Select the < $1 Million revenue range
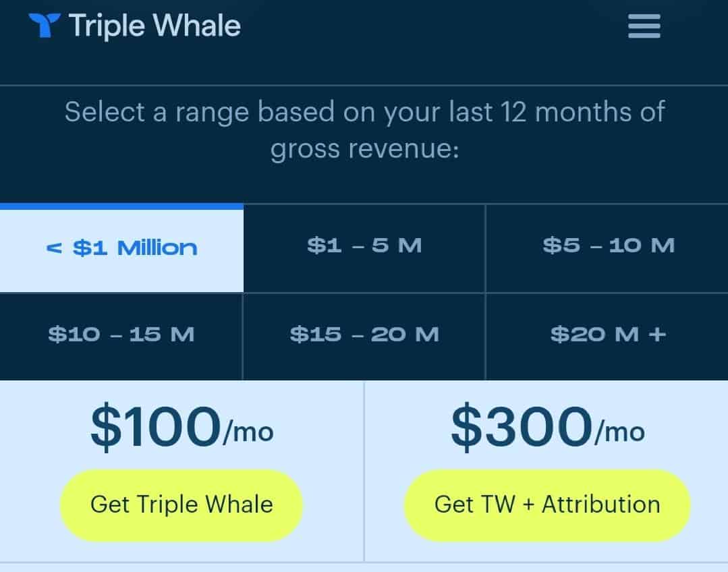 click(121, 248)
